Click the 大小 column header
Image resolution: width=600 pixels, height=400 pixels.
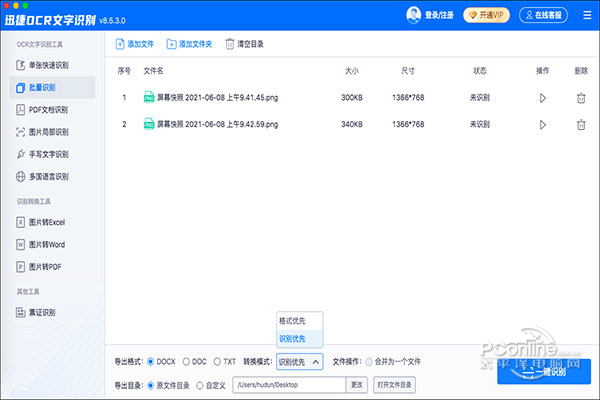click(x=352, y=71)
